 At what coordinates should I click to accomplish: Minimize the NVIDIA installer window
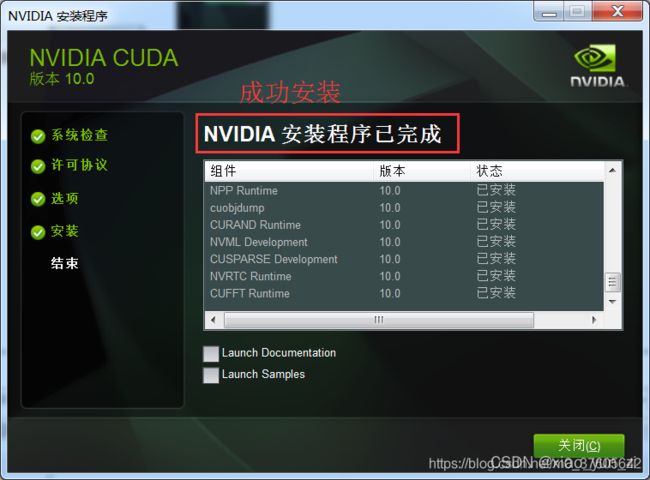click(x=549, y=11)
